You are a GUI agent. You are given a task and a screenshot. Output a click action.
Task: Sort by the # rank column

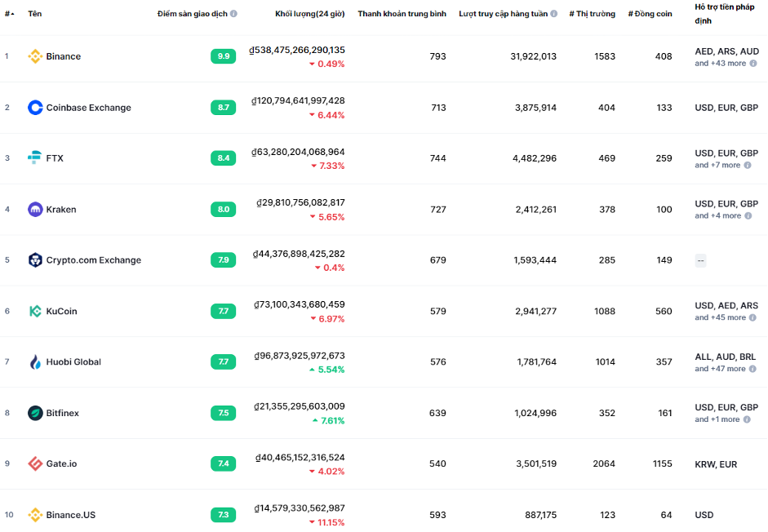[x=9, y=14]
